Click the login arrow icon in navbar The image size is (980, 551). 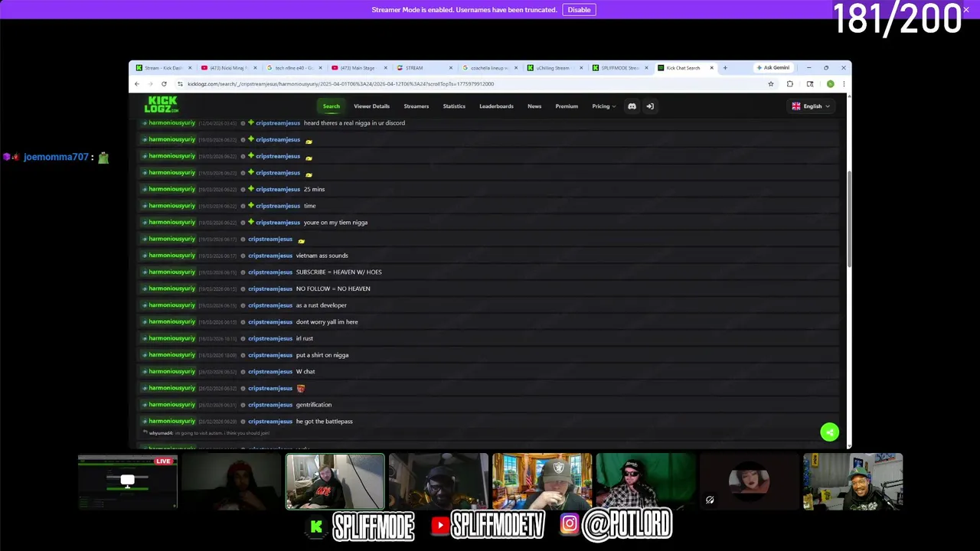650,106
